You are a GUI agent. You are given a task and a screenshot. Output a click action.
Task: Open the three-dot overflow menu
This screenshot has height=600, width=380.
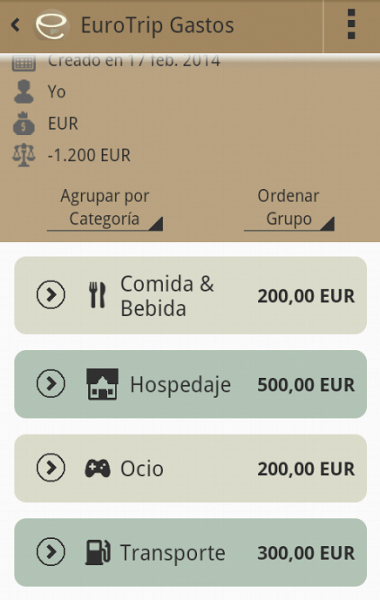(x=351, y=24)
